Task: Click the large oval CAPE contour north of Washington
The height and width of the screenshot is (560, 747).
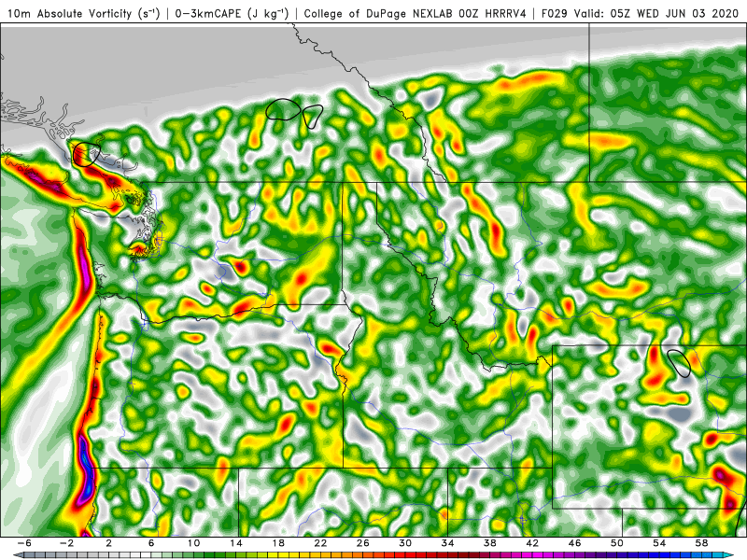Action: tap(283, 109)
